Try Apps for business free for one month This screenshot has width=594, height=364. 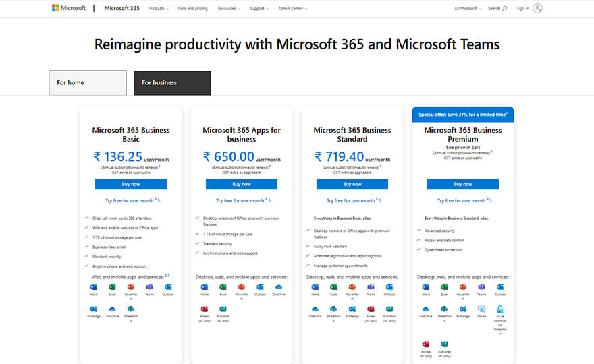pos(243,201)
